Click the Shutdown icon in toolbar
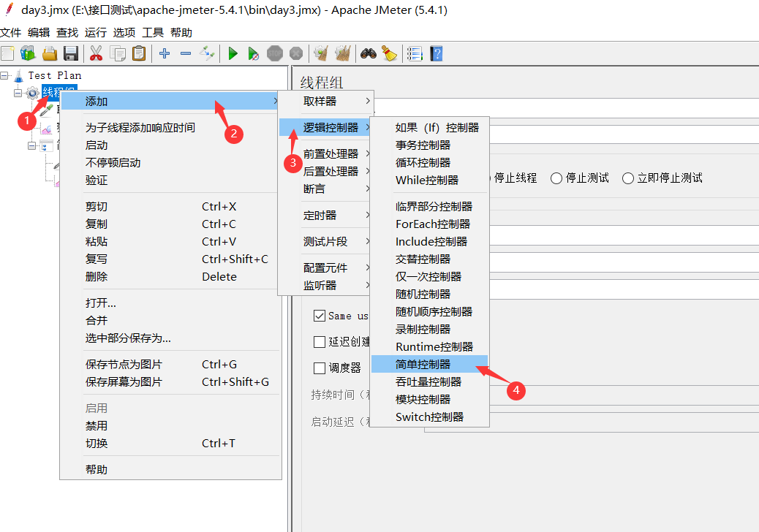This screenshot has width=759, height=532. (x=296, y=53)
